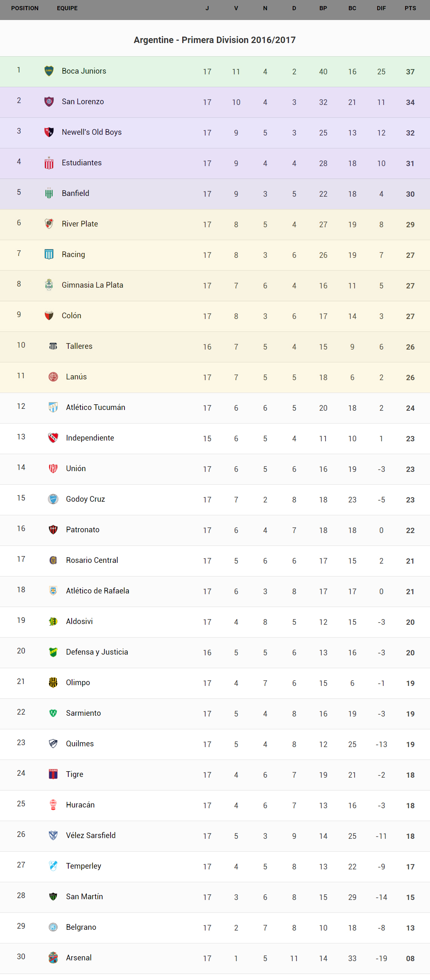The width and height of the screenshot is (430, 980).
Task: Click the EQUIPE column header
Action: (67, 8)
